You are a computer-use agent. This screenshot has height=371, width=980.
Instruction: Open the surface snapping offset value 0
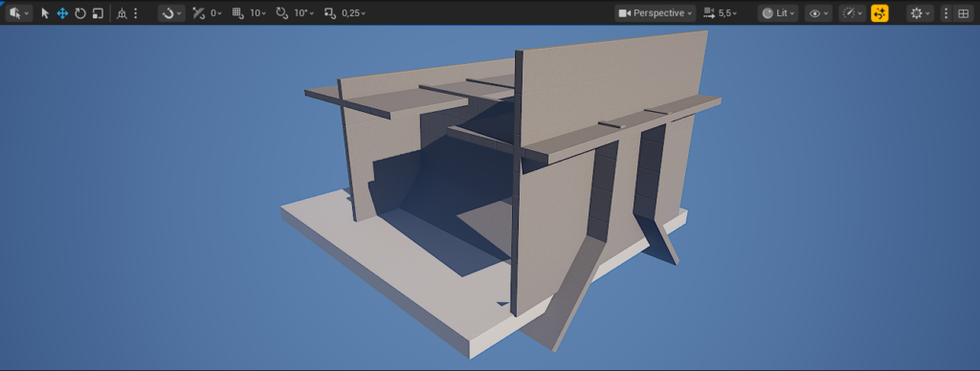[x=215, y=13]
